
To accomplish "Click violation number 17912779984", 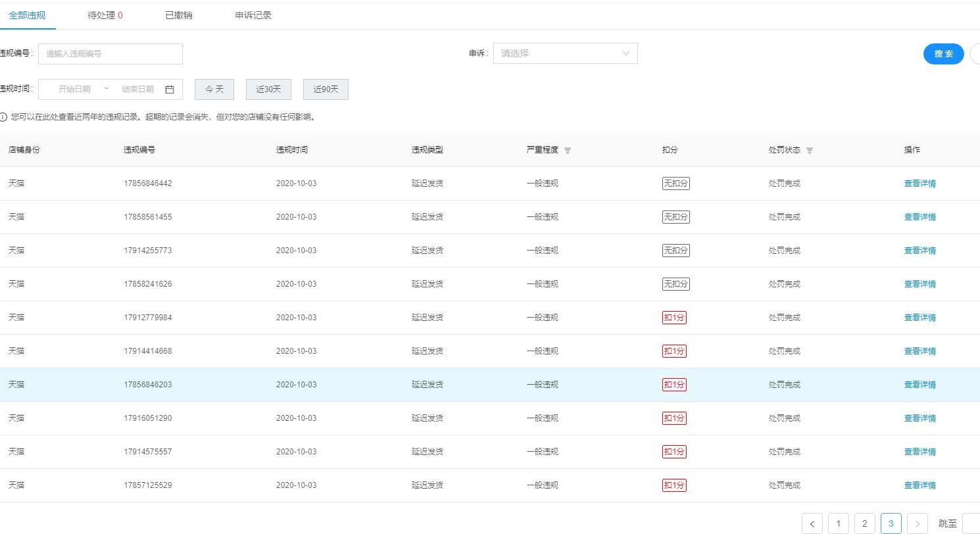I will click(148, 318).
